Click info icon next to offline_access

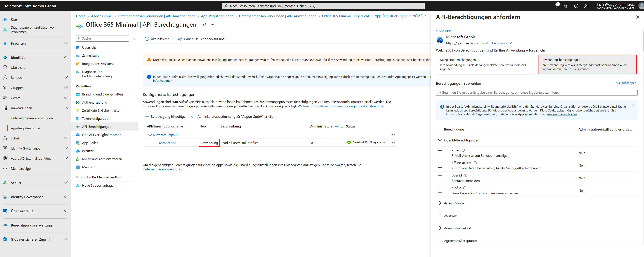(475, 163)
